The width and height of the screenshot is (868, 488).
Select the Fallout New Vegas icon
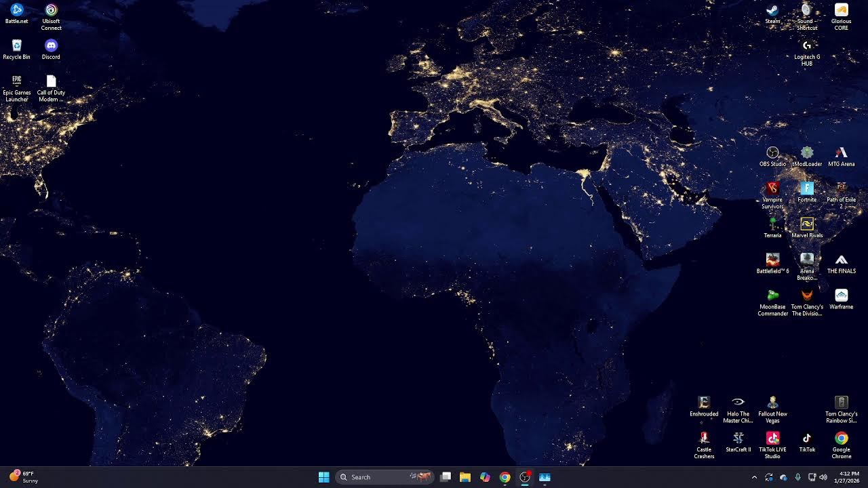click(772, 410)
